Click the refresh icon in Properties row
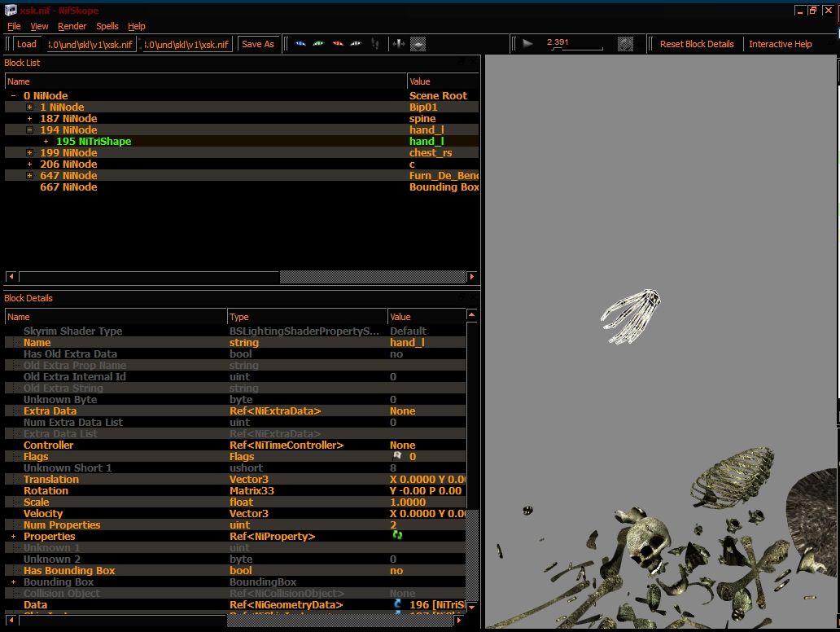This screenshot has width=840, height=632. pos(397,536)
